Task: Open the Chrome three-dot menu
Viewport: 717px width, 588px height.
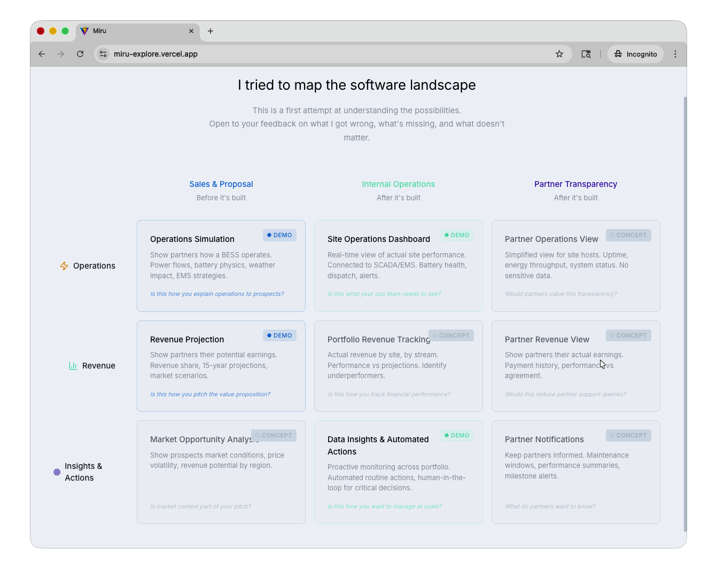Action: tap(675, 54)
